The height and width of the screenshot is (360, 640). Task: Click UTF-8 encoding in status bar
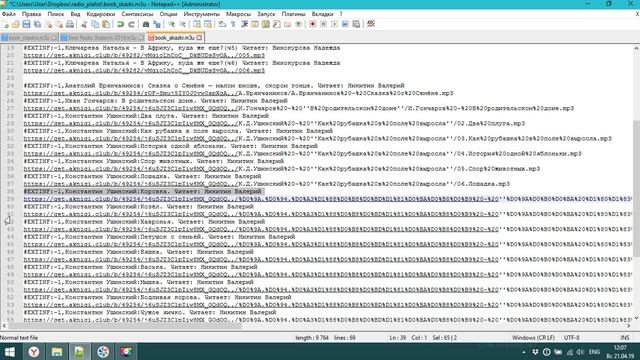coord(571,338)
